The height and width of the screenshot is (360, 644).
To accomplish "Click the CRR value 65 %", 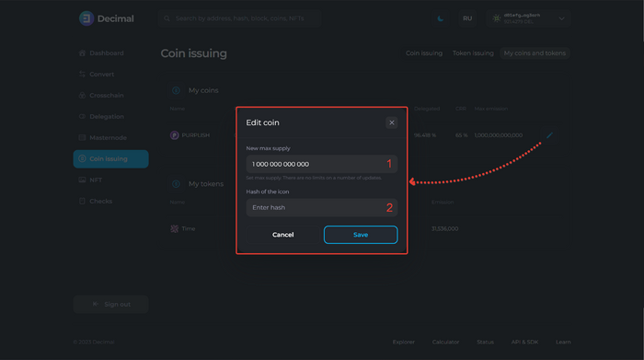I will 461,135.
